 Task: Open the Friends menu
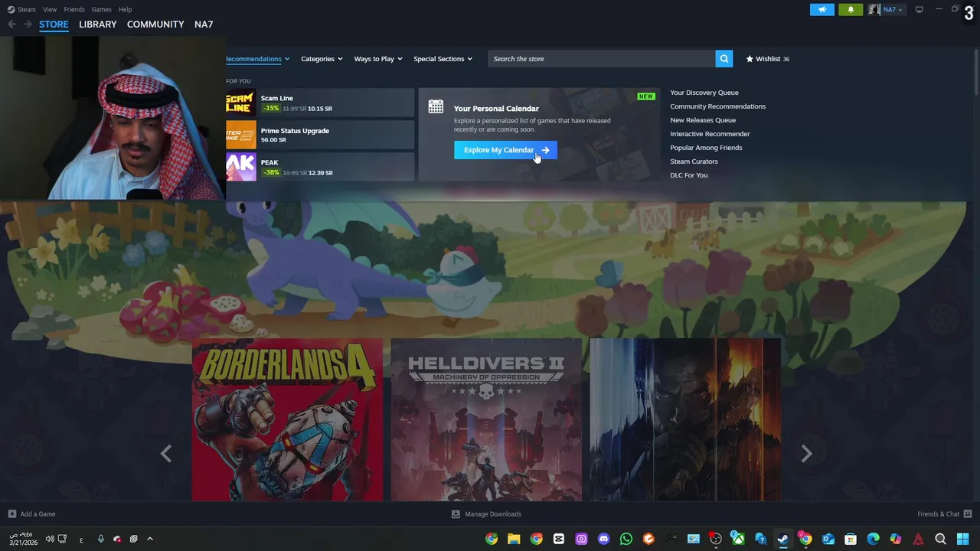[74, 9]
